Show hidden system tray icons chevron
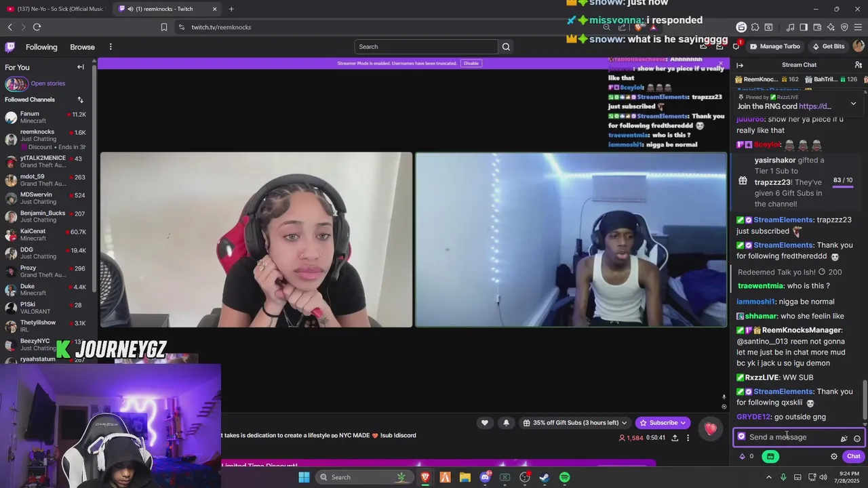The image size is (868, 488). pyautogui.click(x=769, y=477)
